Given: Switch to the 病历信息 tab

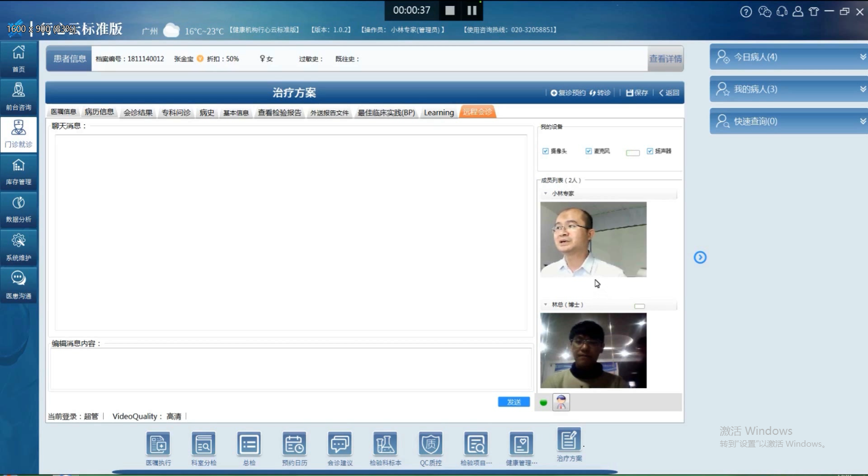Looking at the screenshot, I should 99,112.
